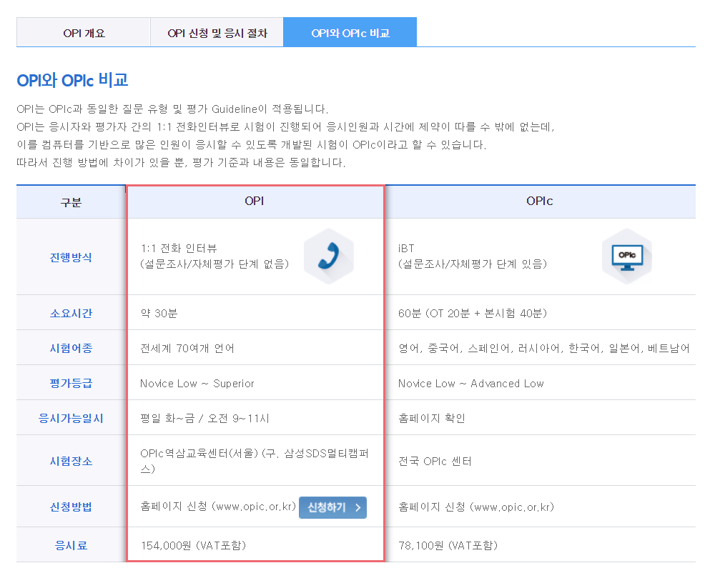Select the 평가등급 row label

tap(71, 384)
